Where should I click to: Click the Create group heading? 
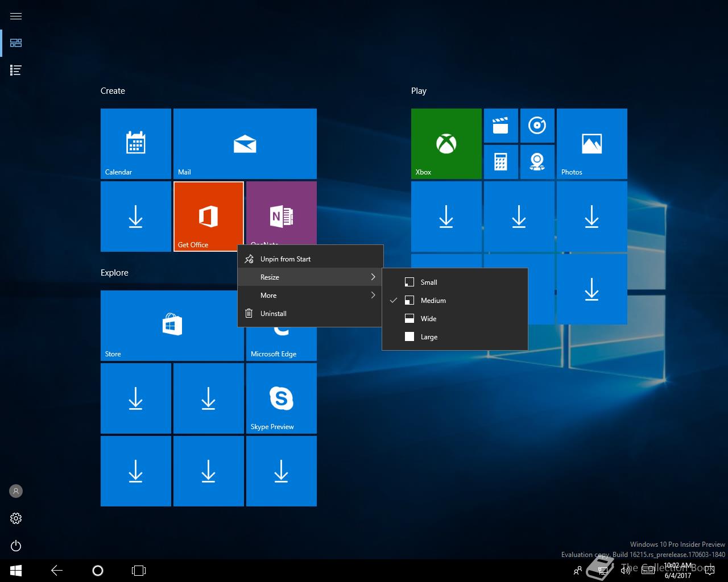tap(113, 91)
